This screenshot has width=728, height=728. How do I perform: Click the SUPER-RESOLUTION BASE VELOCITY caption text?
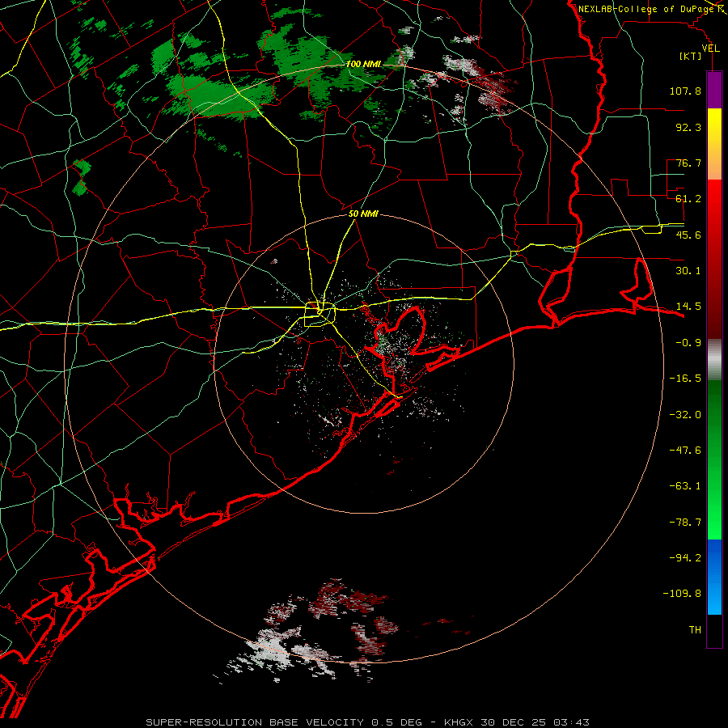(255, 722)
